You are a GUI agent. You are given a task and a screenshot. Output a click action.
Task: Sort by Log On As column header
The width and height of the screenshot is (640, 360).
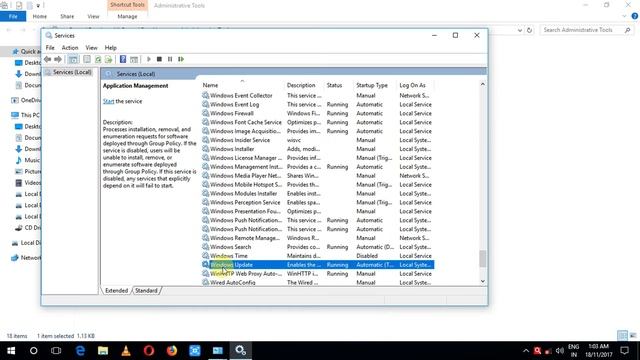(412, 85)
